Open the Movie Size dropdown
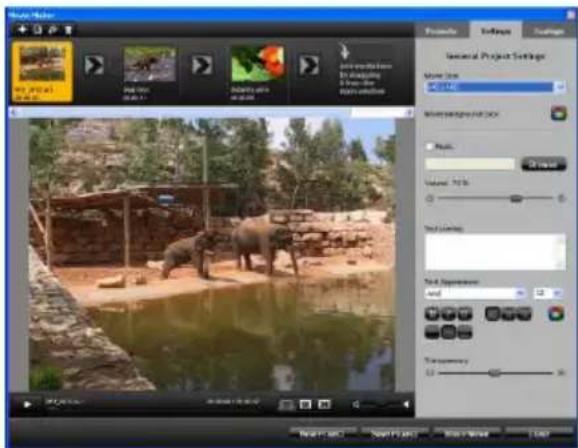 point(495,87)
